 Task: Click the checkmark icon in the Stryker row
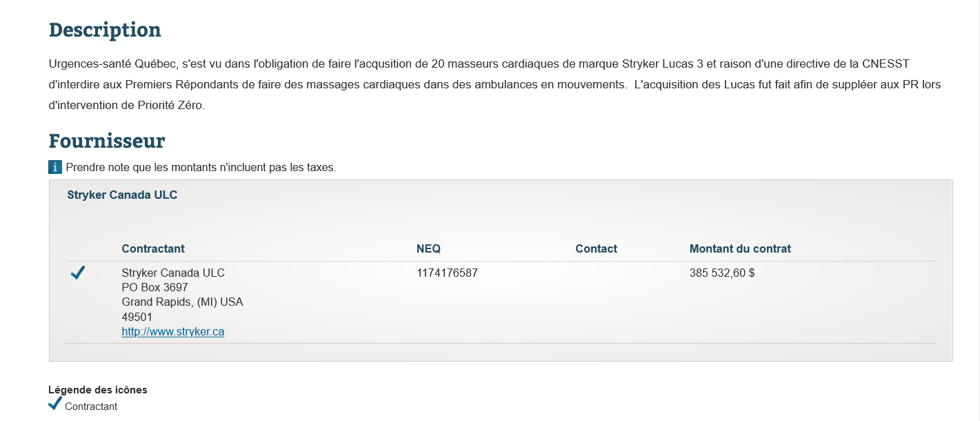[x=78, y=273]
